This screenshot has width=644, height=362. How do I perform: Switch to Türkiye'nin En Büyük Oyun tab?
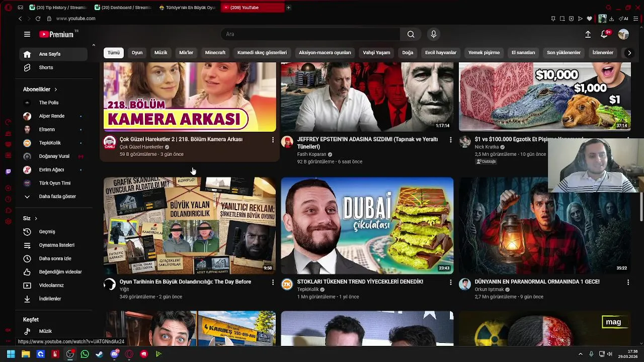pyautogui.click(x=187, y=8)
